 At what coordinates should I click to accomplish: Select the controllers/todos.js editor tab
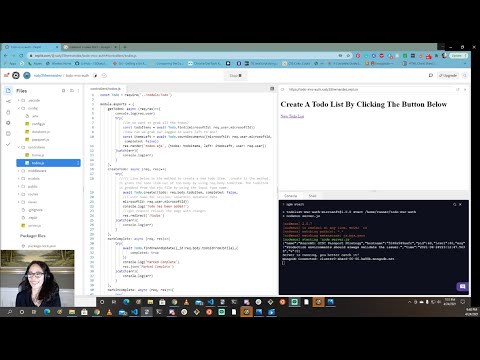[x=106, y=89]
